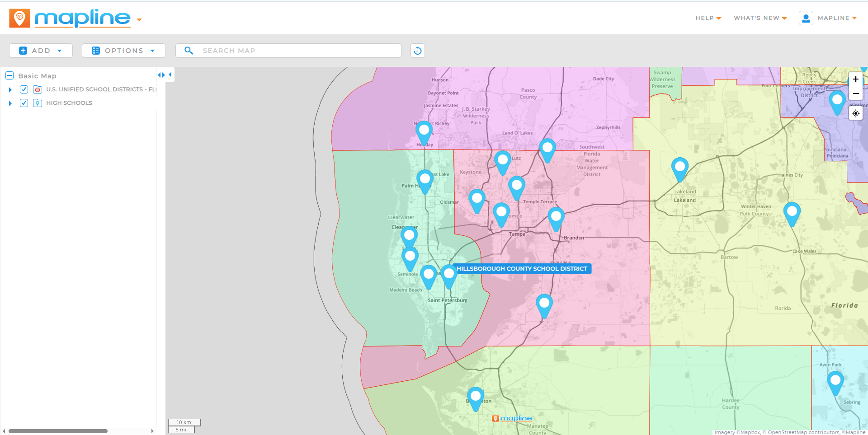Viewport: 868px width, 435px height.
Task: Click the high school pin near Holiday
Action: (424, 133)
